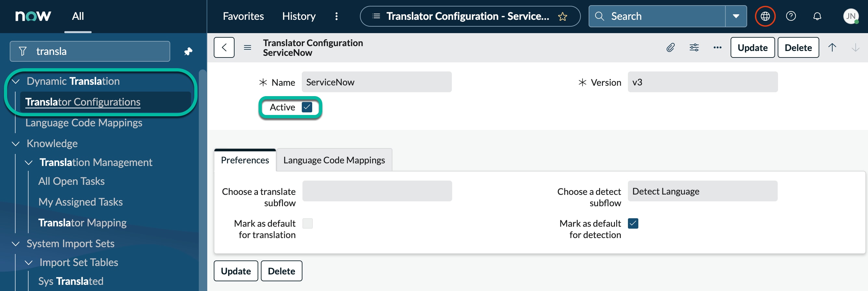Click the header Delete button

[x=798, y=47]
